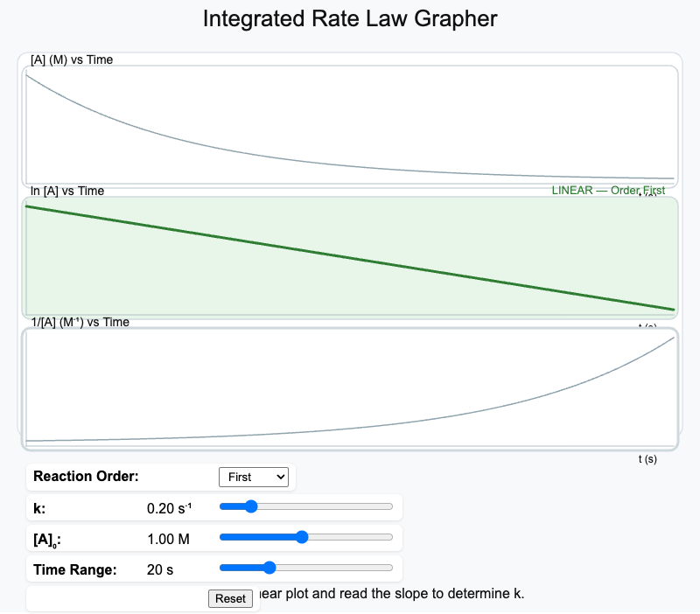Click the 'LINEAR — Order: First' badge
Screen dimensions: 700x614
click(608, 190)
